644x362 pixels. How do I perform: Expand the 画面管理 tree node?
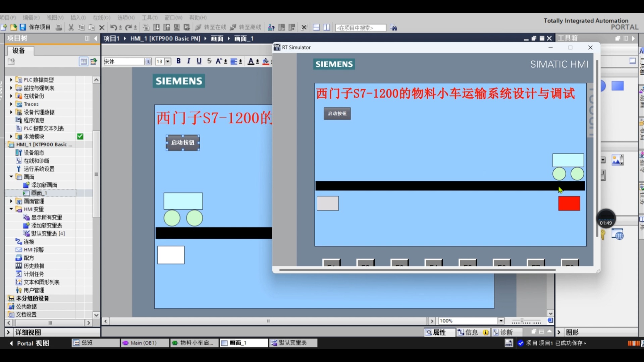click(x=11, y=201)
